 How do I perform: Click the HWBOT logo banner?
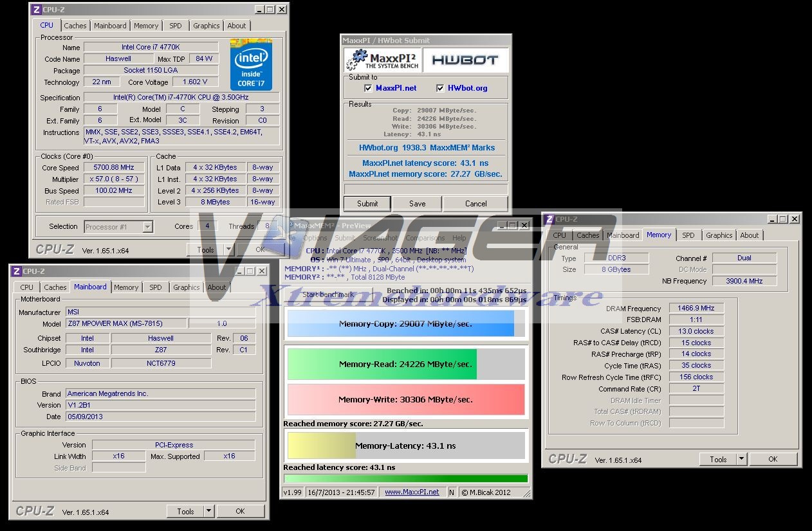pyautogui.click(x=465, y=60)
